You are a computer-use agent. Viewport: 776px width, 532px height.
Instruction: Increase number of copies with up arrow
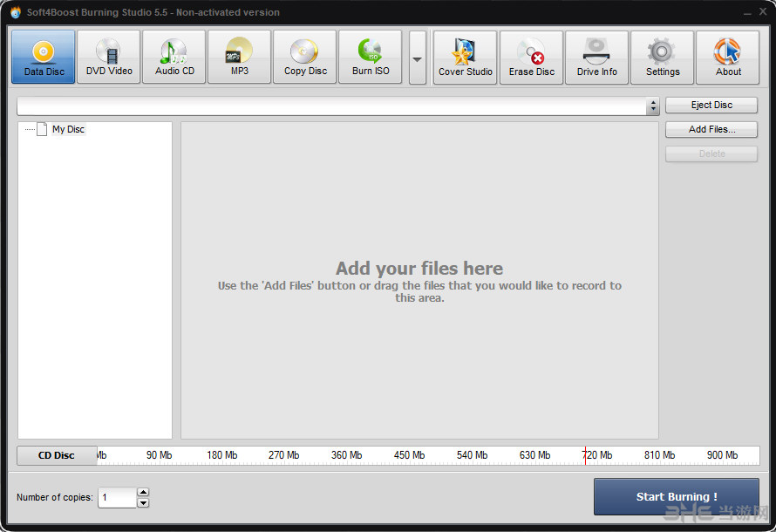pyautogui.click(x=143, y=492)
